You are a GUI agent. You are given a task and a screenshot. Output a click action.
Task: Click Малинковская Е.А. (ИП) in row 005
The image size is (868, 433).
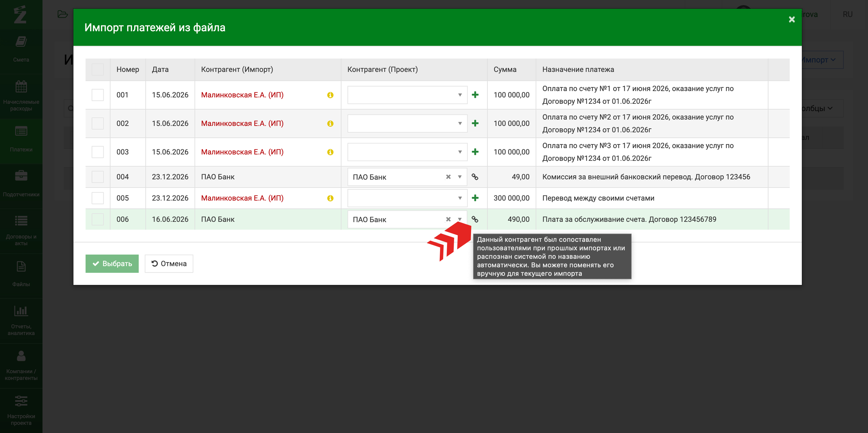[x=242, y=198]
